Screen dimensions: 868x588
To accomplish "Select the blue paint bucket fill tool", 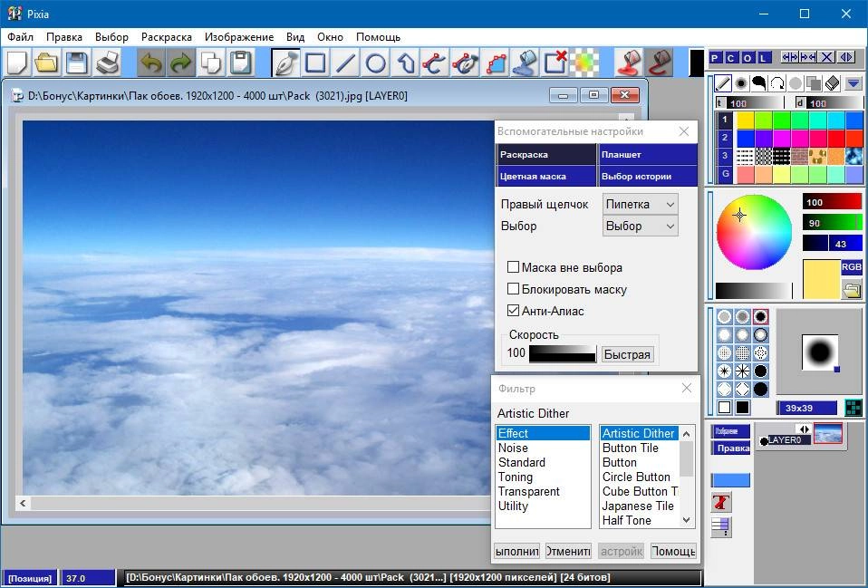I will click(x=525, y=63).
